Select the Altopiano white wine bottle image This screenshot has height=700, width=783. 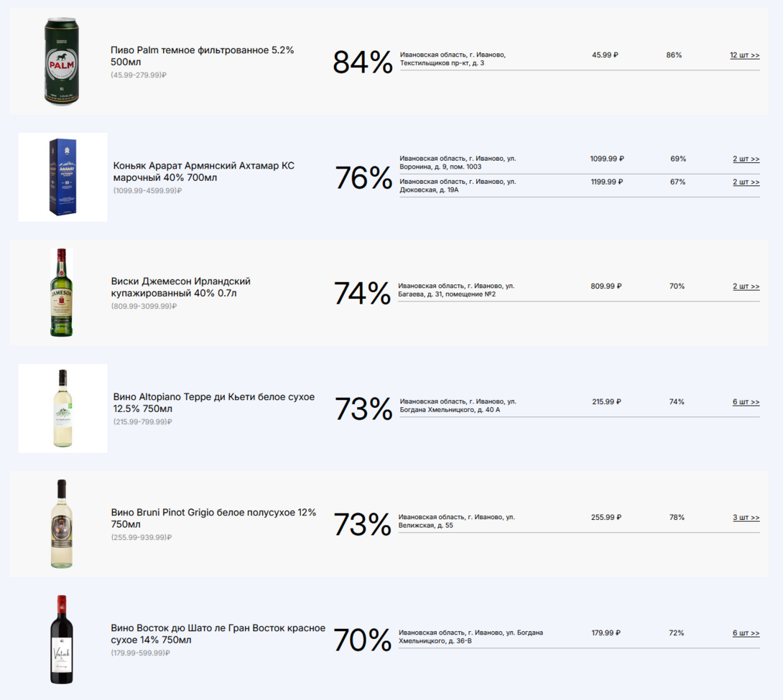(62, 408)
